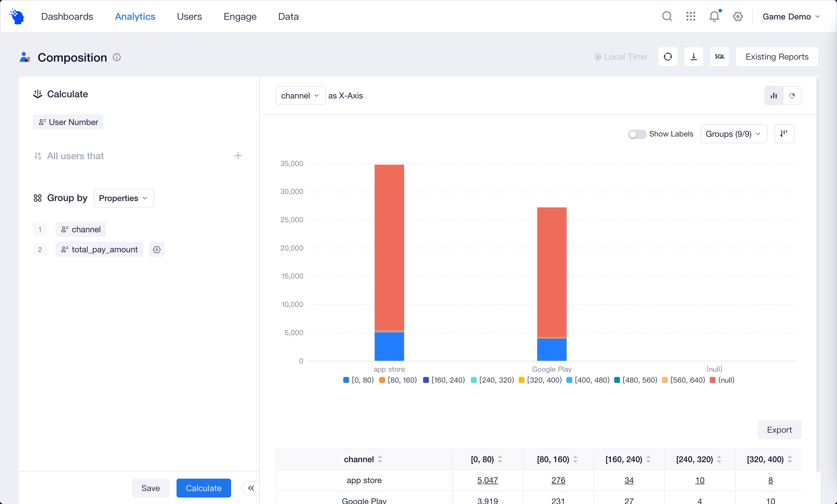This screenshot has width=837, height=504.
Task: Click the Save button
Action: tap(150, 488)
